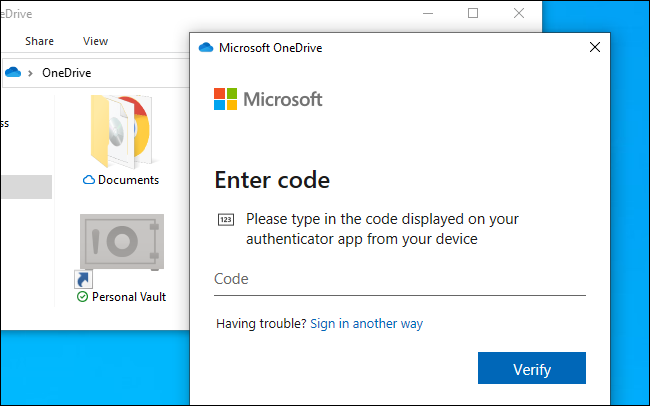
Task: Click the OneDrive cloud icon in dialog title
Action: click(206, 47)
